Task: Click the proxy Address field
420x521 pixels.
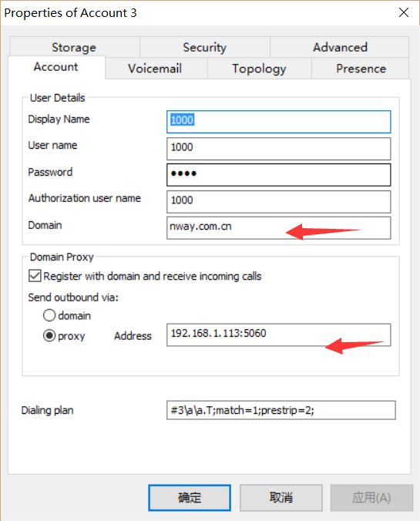Action: tap(278, 335)
